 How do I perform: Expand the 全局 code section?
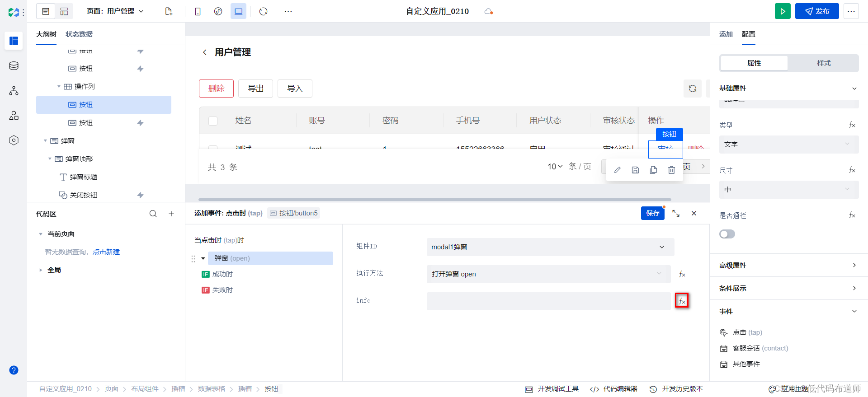pyautogui.click(x=41, y=270)
